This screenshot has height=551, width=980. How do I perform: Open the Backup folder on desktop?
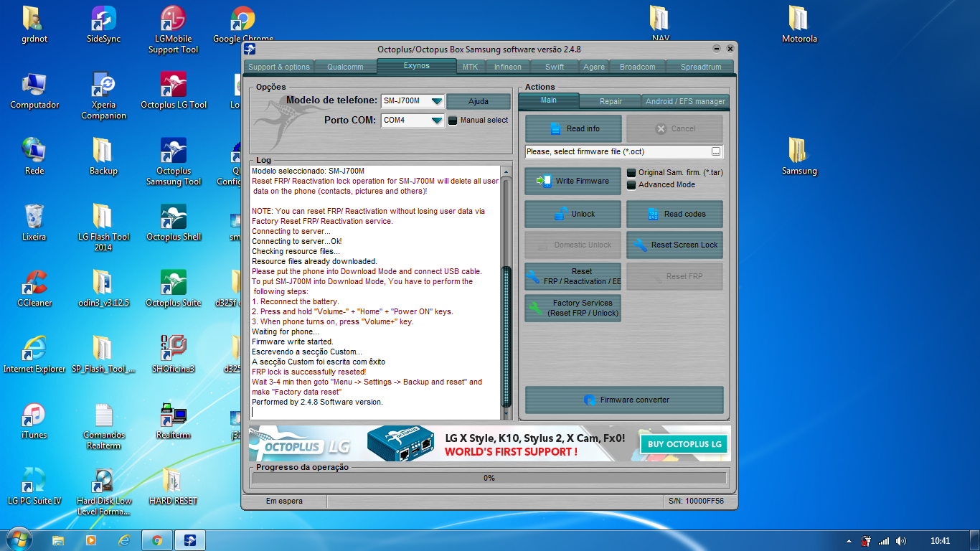103,156
